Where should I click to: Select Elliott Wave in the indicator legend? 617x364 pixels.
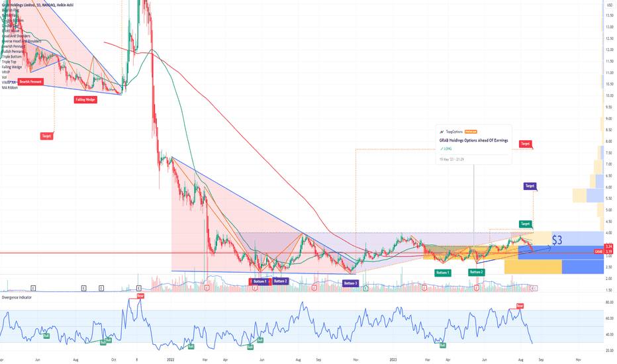[11, 30]
